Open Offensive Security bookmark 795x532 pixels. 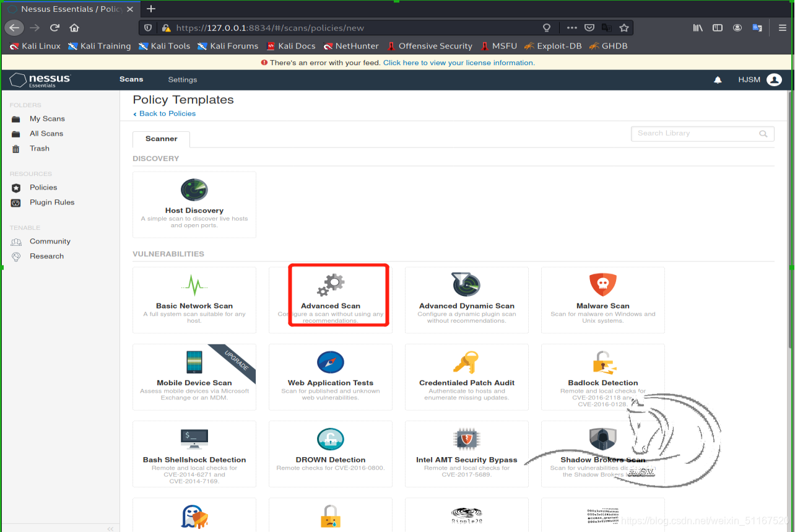coord(430,46)
